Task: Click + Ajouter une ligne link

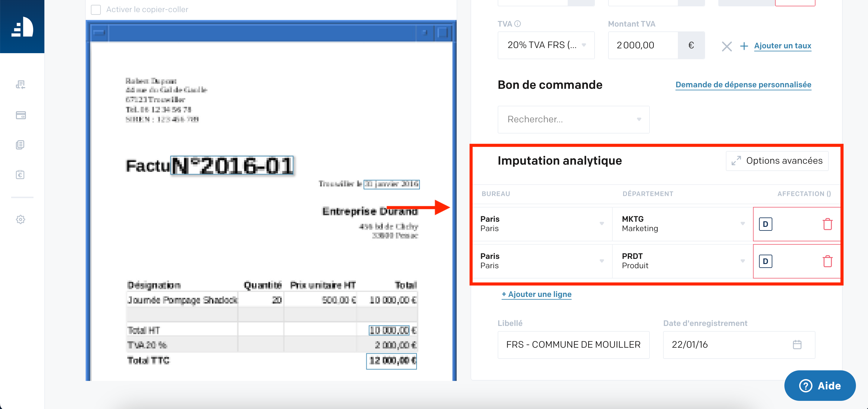Action: pyautogui.click(x=536, y=294)
